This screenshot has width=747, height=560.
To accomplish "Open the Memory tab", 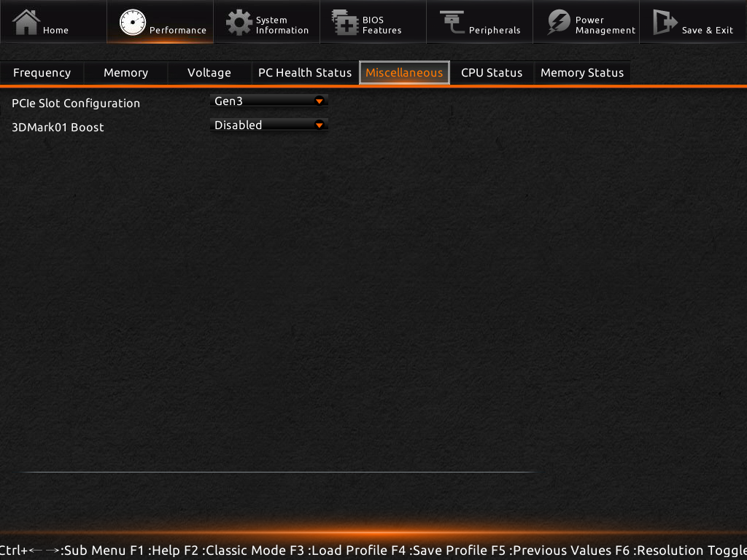I will coord(125,73).
